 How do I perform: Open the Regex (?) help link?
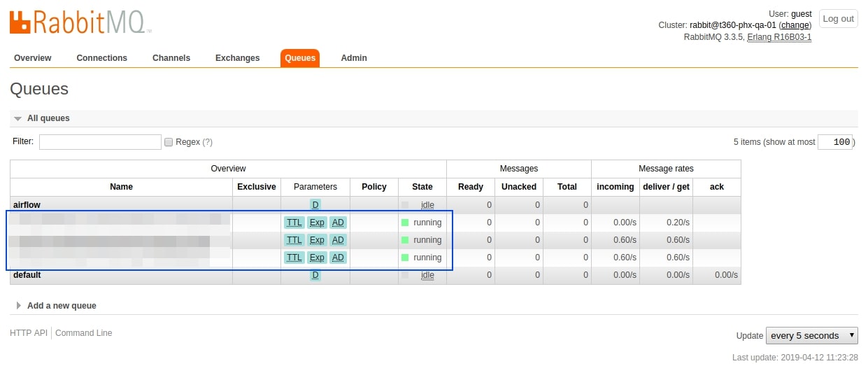click(207, 142)
